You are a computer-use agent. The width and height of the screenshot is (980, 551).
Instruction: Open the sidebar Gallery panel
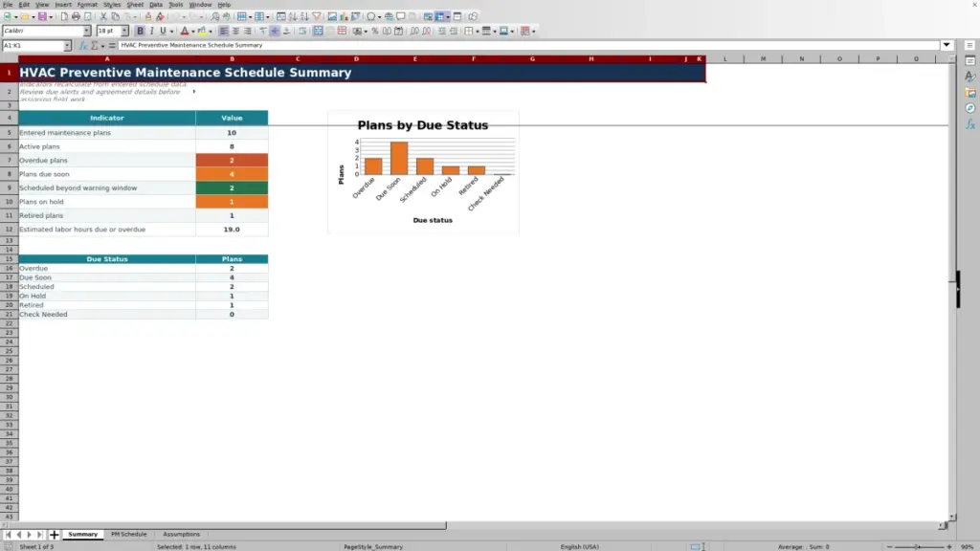pos(970,93)
